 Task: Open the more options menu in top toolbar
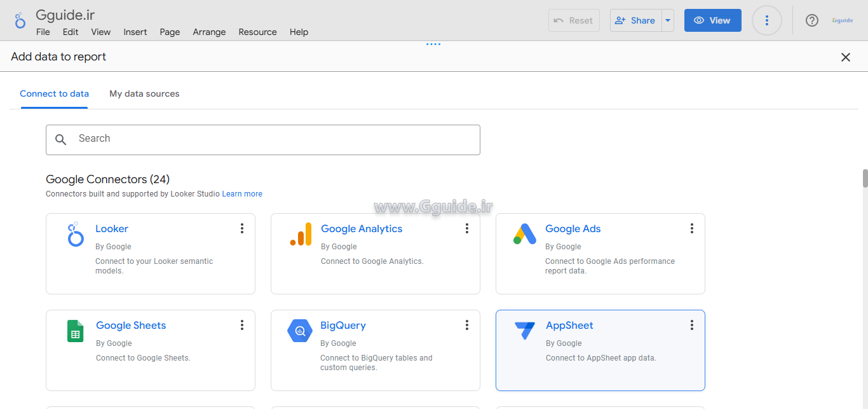coord(766,20)
